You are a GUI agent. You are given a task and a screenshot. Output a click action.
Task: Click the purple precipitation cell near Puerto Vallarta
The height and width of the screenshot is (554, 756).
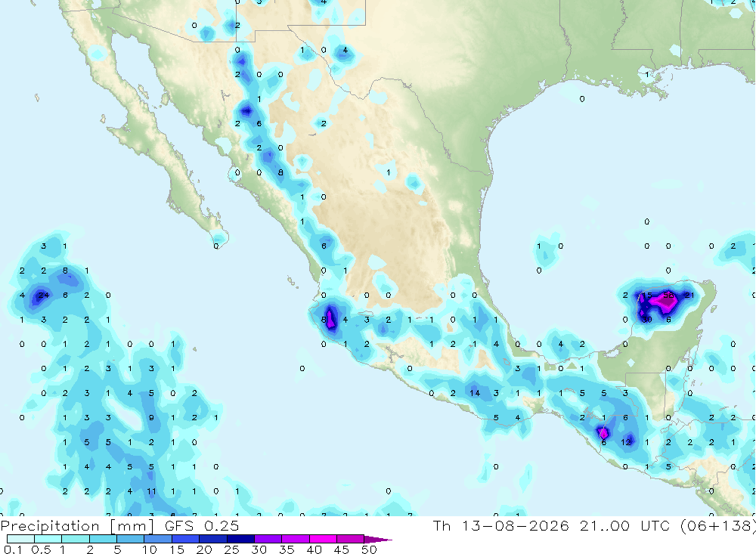330,319
